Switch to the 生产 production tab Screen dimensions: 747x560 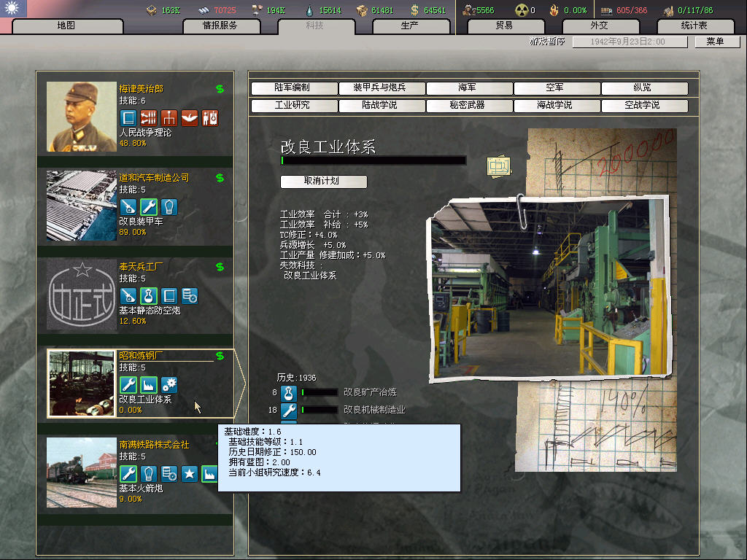pos(411,26)
